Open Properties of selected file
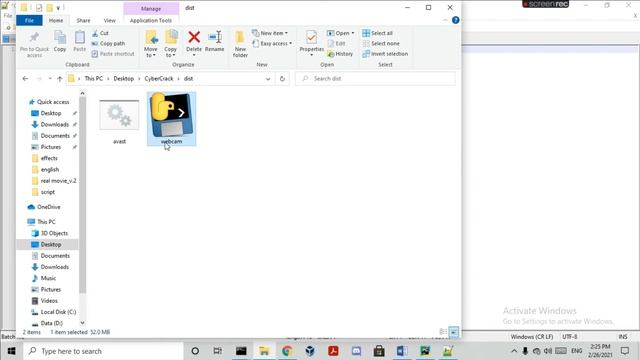This screenshot has height=360, width=640. click(x=311, y=43)
